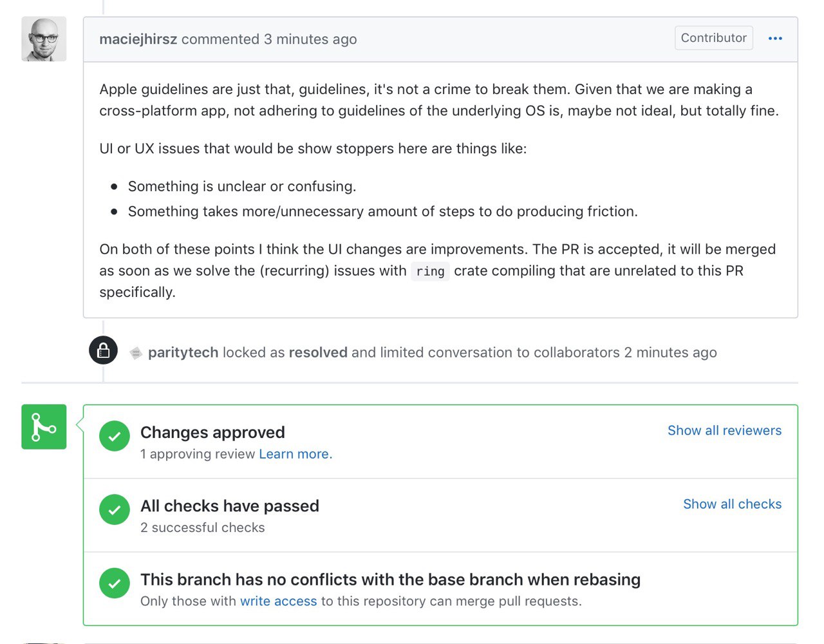Open the Learn more link

click(295, 454)
